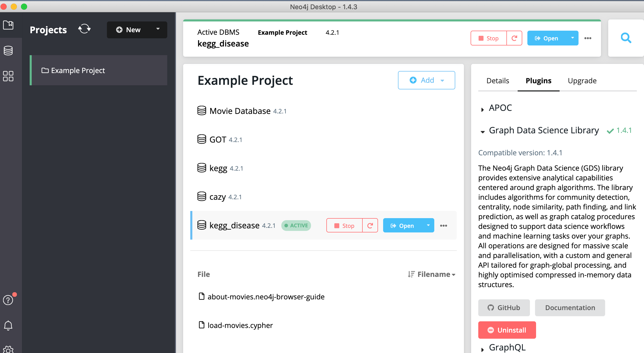Click the Help question mark icon
This screenshot has width=644, height=353.
tap(8, 300)
